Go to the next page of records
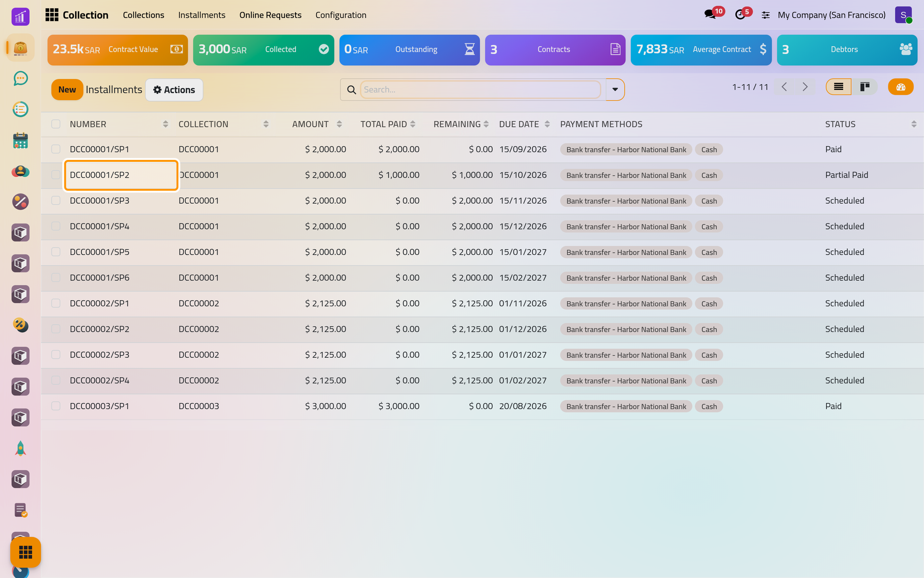Viewport: 924px width, 578px height. (805, 87)
